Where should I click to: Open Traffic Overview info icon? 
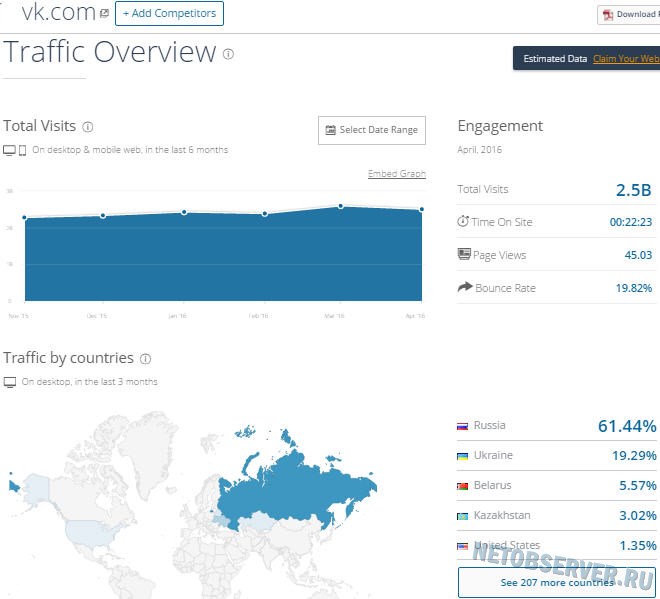click(x=228, y=54)
